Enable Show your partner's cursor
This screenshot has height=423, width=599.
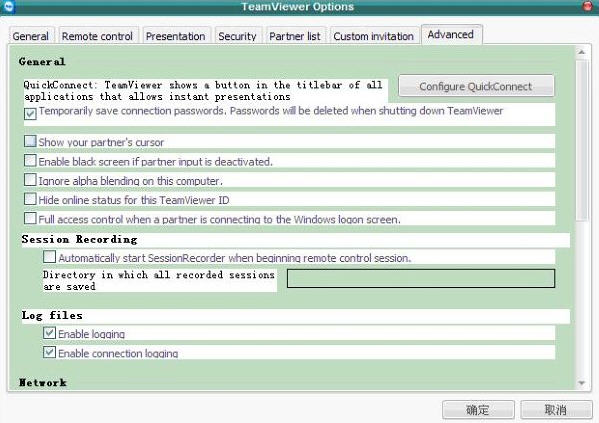(30, 141)
